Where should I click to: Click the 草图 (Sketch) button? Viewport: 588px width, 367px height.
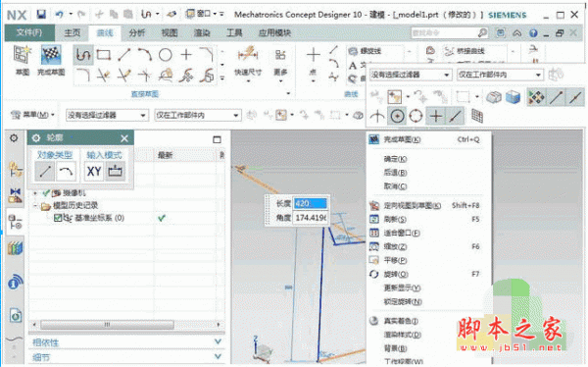(22, 60)
